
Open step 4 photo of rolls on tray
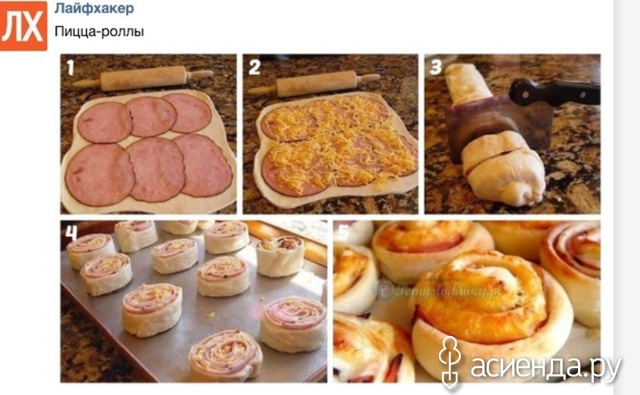pyautogui.click(x=194, y=302)
